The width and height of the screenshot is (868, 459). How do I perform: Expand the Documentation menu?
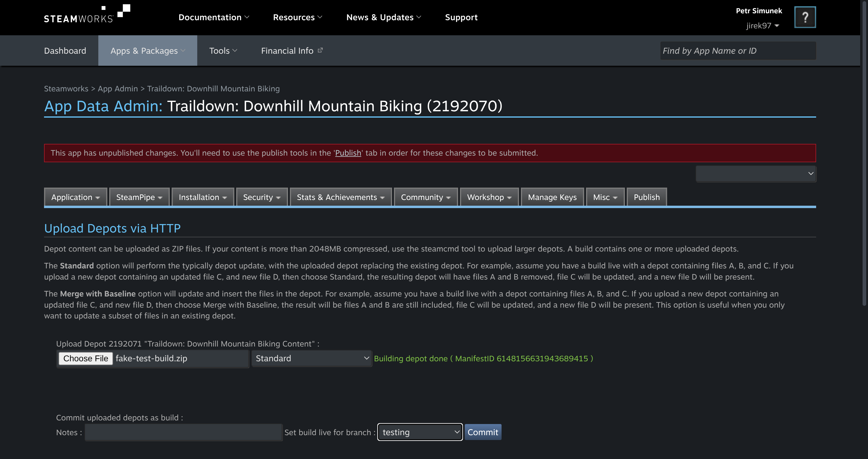pyautogui.click(x=214, y=17)
